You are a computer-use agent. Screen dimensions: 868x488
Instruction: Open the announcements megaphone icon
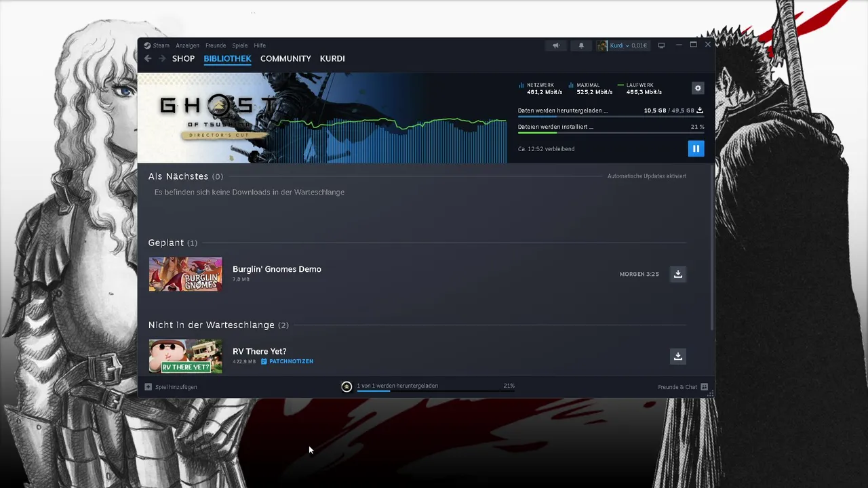pos(556,45)
